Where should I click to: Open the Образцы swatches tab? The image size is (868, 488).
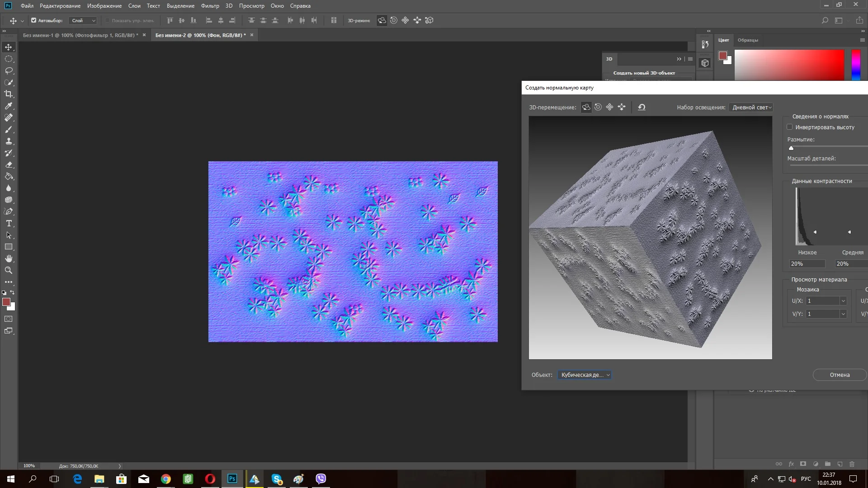(x=748, y=40)
